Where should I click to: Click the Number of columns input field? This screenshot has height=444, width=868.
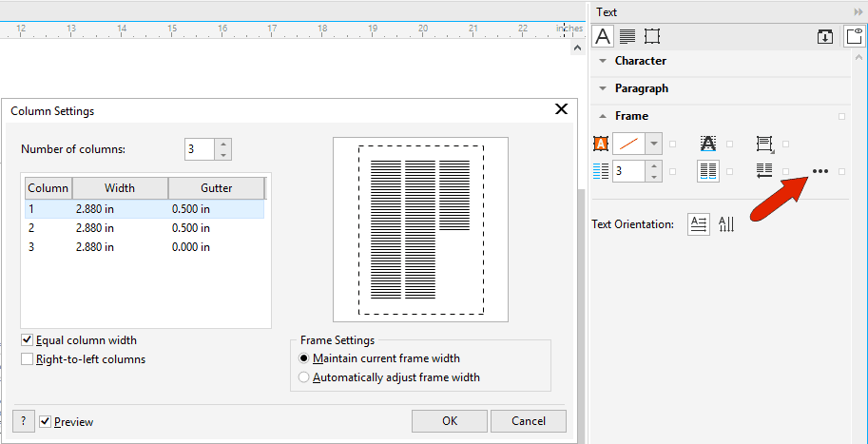[x=200, y=149]
